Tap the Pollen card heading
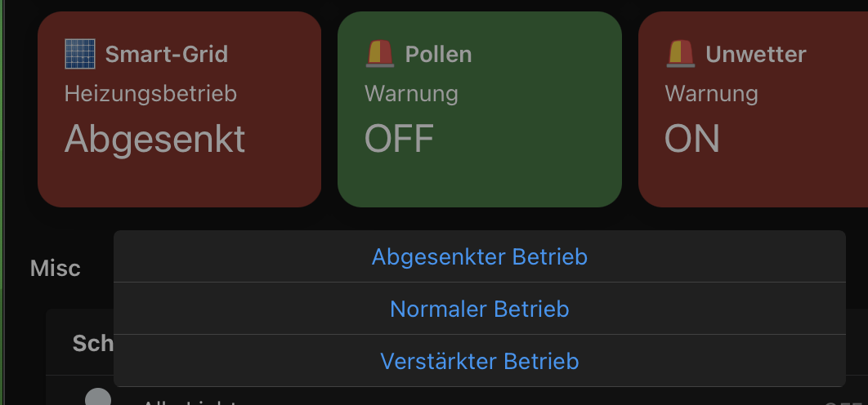This screenshot has width=868, height=405. pyautogui.click(x=438, y=54)
